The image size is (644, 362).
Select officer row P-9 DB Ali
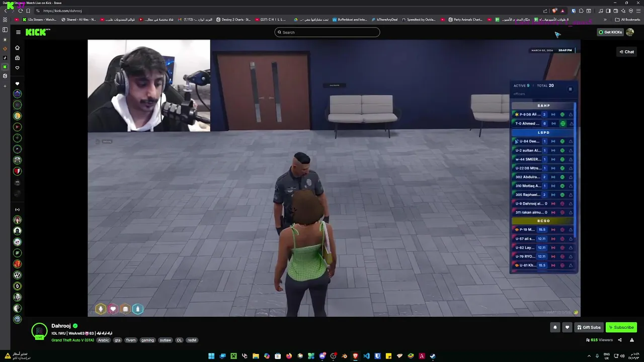(543, 115)
